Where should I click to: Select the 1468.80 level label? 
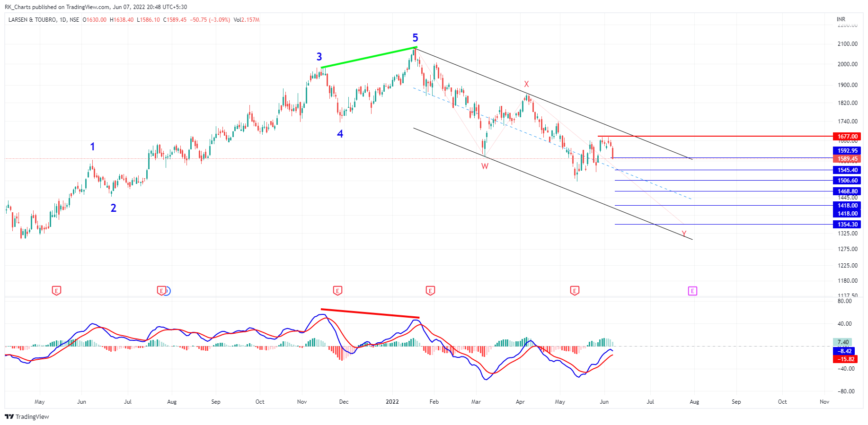coord(847,191)
